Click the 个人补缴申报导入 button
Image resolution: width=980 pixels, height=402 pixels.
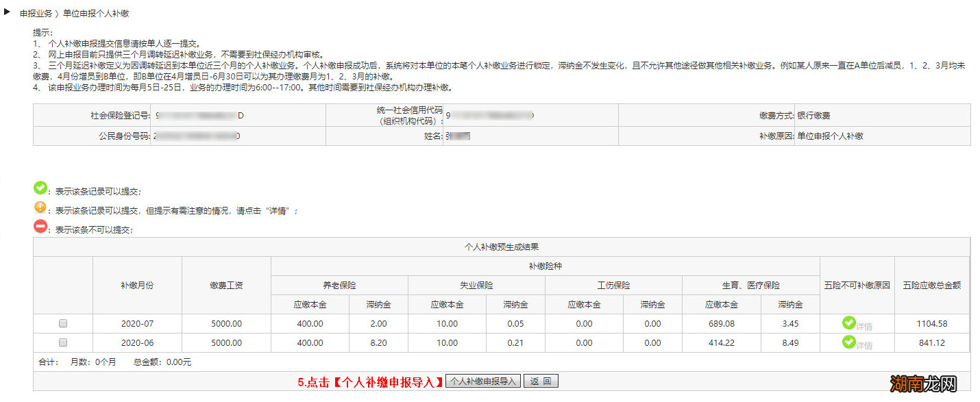click(x=483, y=381)
